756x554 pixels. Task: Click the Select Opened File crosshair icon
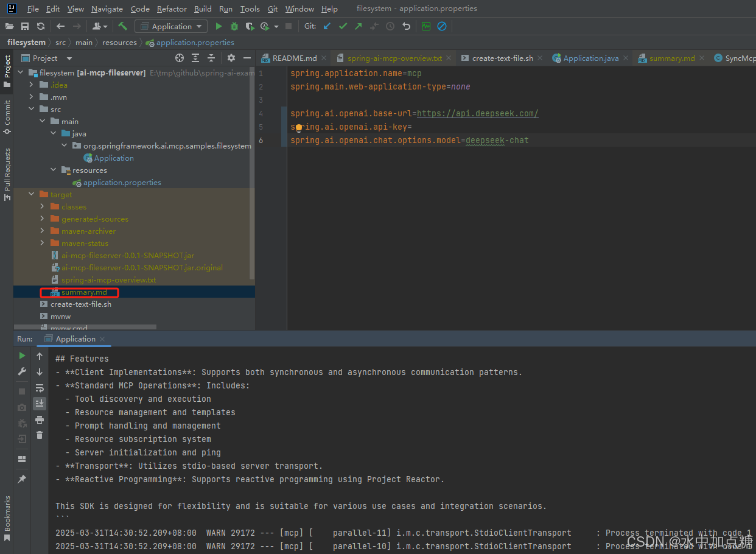tap(180, 58)
